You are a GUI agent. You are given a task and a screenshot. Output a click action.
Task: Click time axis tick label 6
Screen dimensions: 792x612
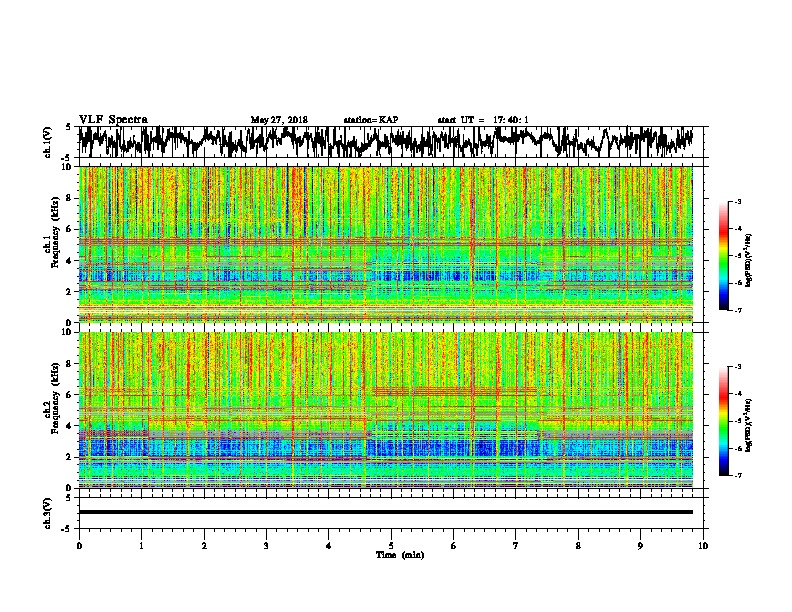click(454, 546)
